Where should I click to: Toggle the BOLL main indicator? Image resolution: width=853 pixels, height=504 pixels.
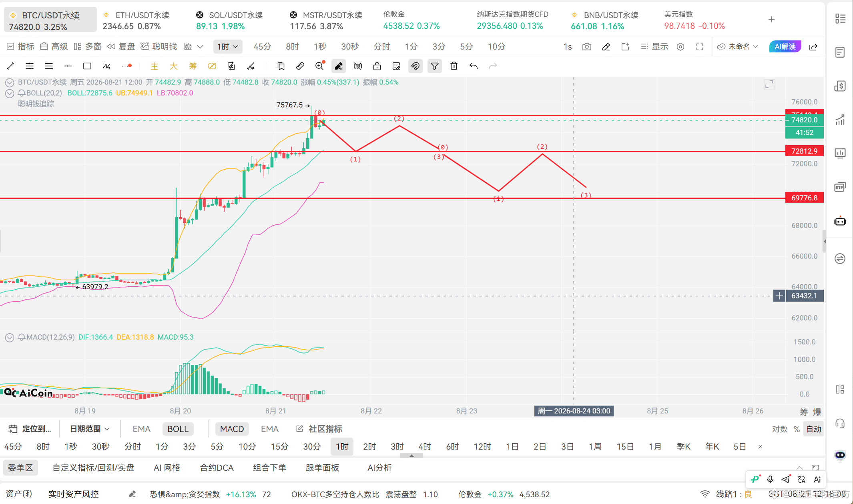pos(178,429)
